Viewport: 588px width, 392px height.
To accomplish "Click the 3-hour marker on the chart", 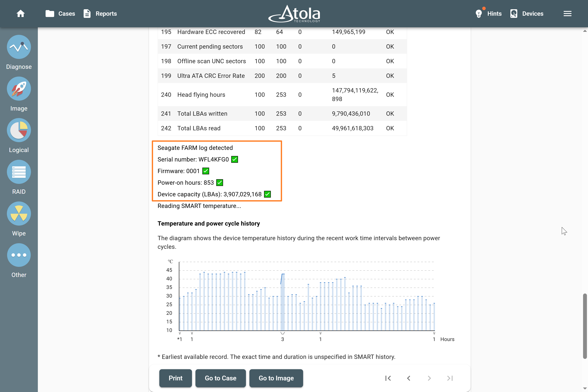I will point(282,339).
